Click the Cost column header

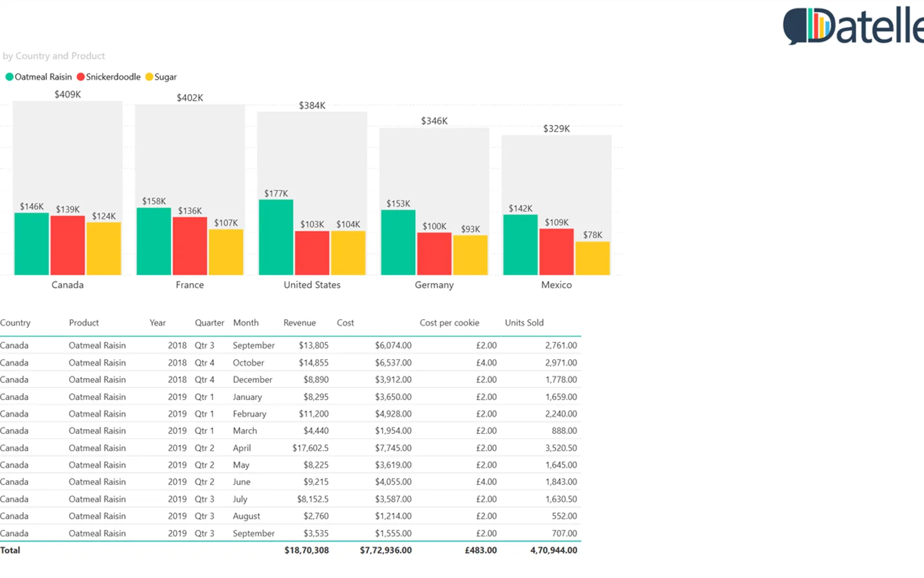(x=345, y=323)
